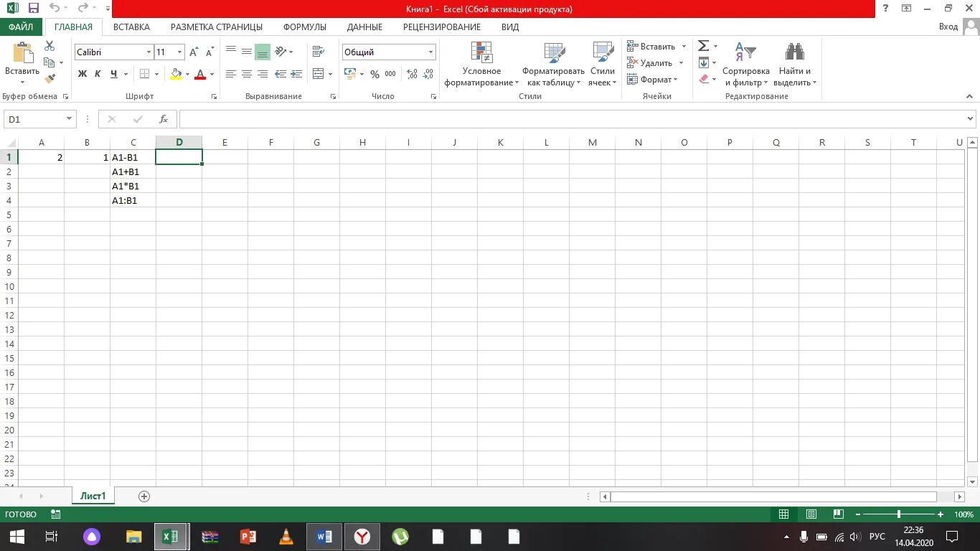Click the Формат cells button
This screenshot has height=551, width=980.
point(652,79)
